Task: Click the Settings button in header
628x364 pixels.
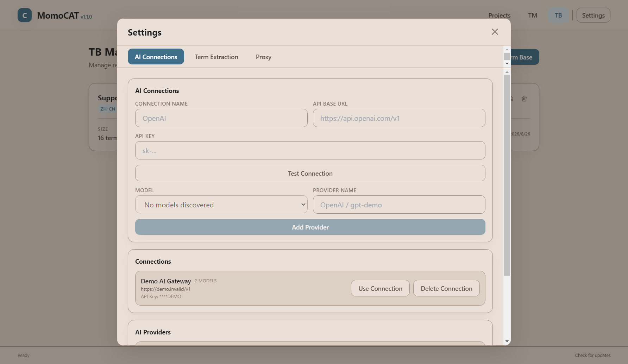Action: pos(593,15)
